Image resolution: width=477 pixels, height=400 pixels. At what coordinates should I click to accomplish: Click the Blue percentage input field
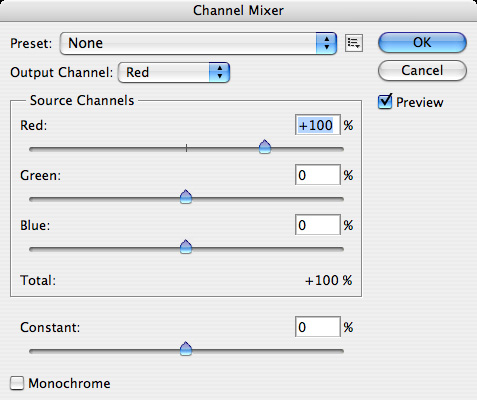318,225
